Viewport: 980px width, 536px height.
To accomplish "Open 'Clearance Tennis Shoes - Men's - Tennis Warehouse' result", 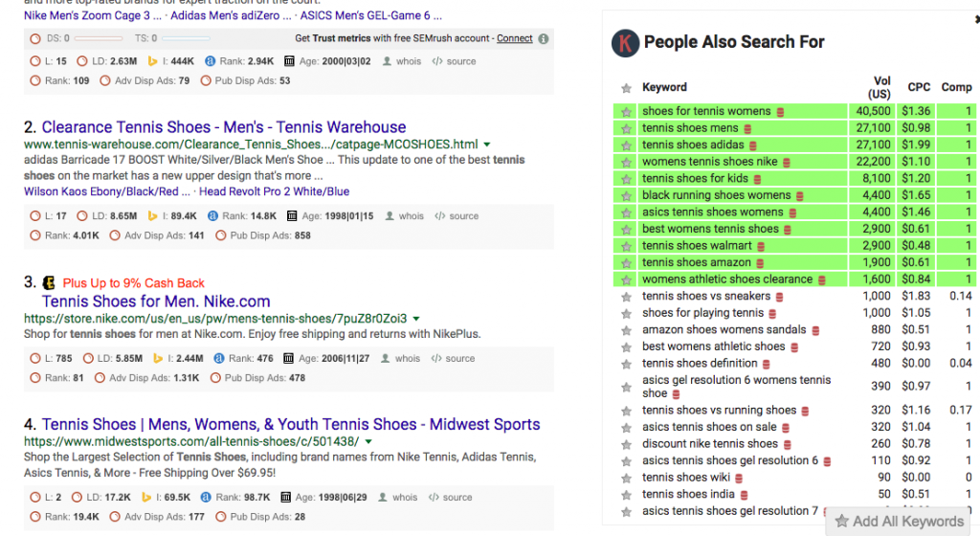I will [x=224, y=127].
